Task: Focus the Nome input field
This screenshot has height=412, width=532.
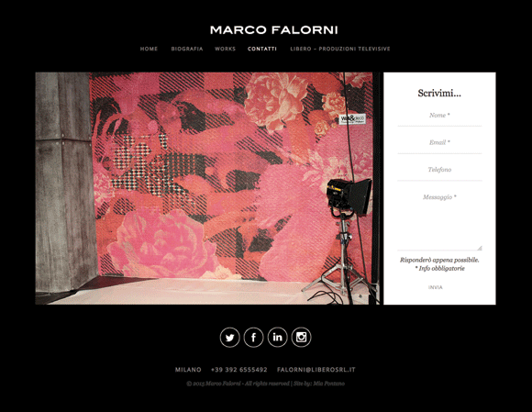Action: pyautogui.click(x=439, y=116)
